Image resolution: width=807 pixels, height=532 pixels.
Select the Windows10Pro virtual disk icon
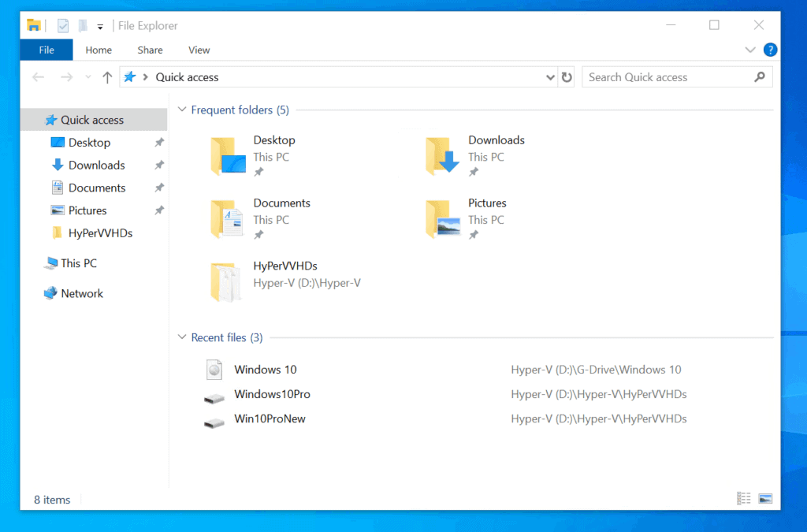coord(214,398)
